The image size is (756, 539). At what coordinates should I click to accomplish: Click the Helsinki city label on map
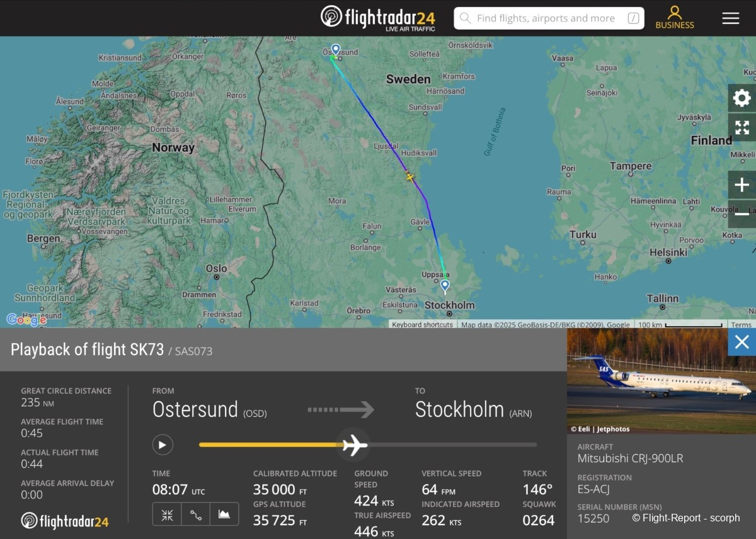[668, 252]
